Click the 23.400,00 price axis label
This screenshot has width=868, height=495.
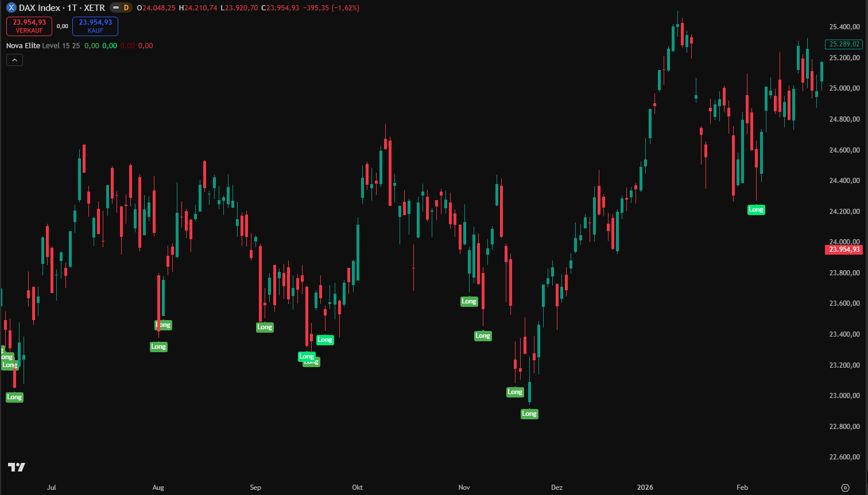844,334
